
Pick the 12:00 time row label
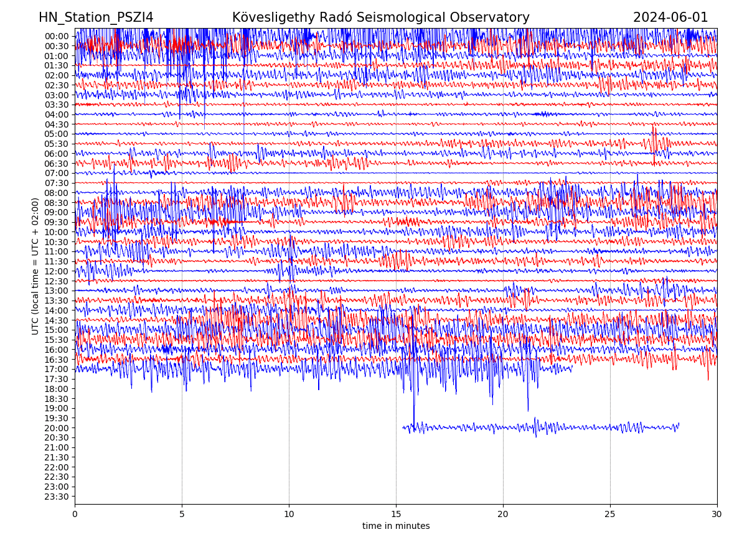click(56, 271)
